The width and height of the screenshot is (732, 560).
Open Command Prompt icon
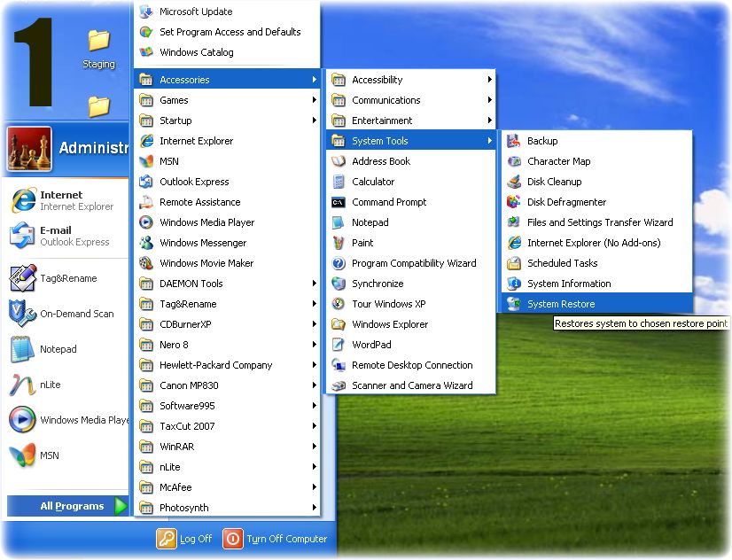338,202
